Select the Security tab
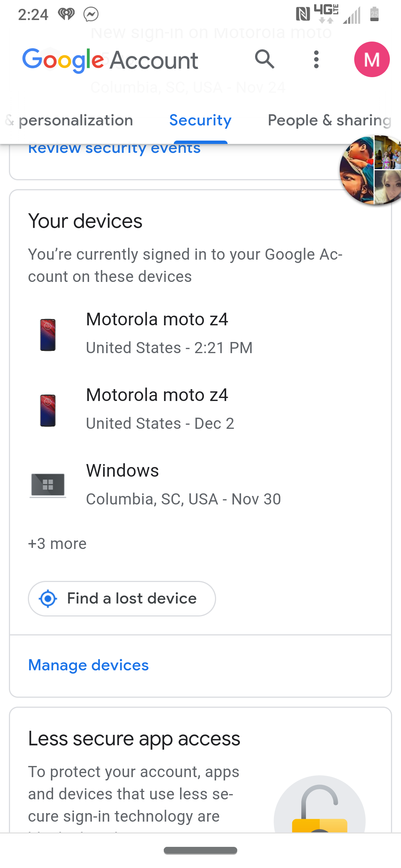Image resolution: width=401 pixels, height=868 pixels. pos(200,120)
